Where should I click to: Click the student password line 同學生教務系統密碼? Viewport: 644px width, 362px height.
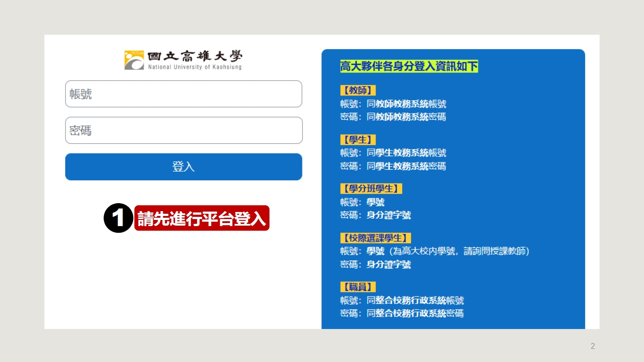(406, 166)
